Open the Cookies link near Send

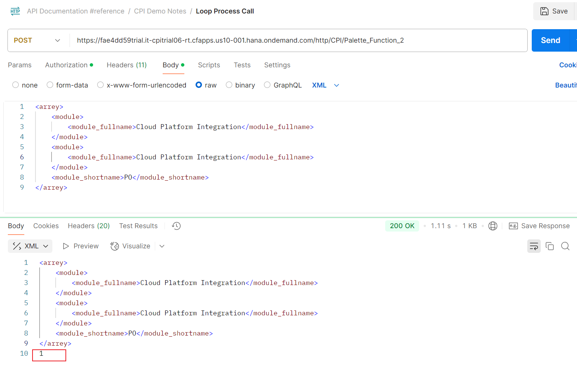point(568,65)
